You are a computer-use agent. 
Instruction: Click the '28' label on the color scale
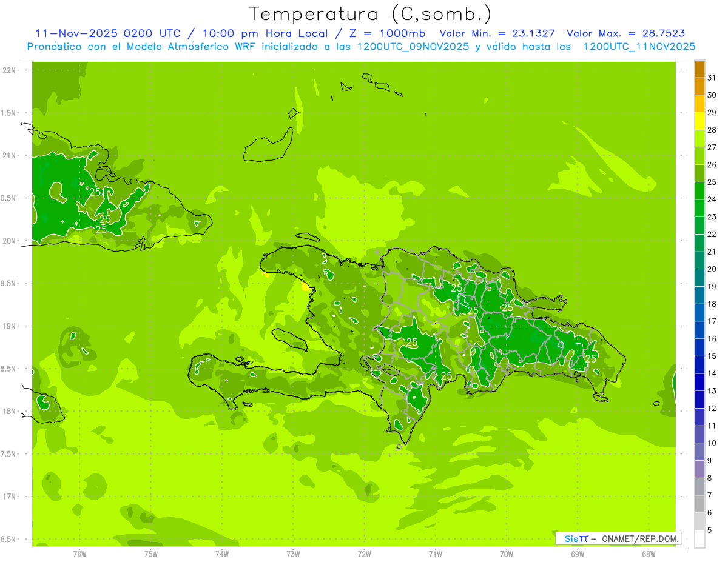click(712, 130)
